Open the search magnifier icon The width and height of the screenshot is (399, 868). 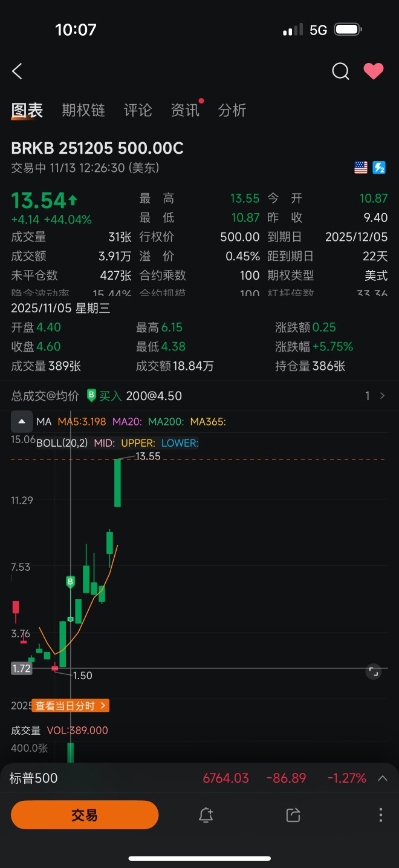click(x=341, y=71)
